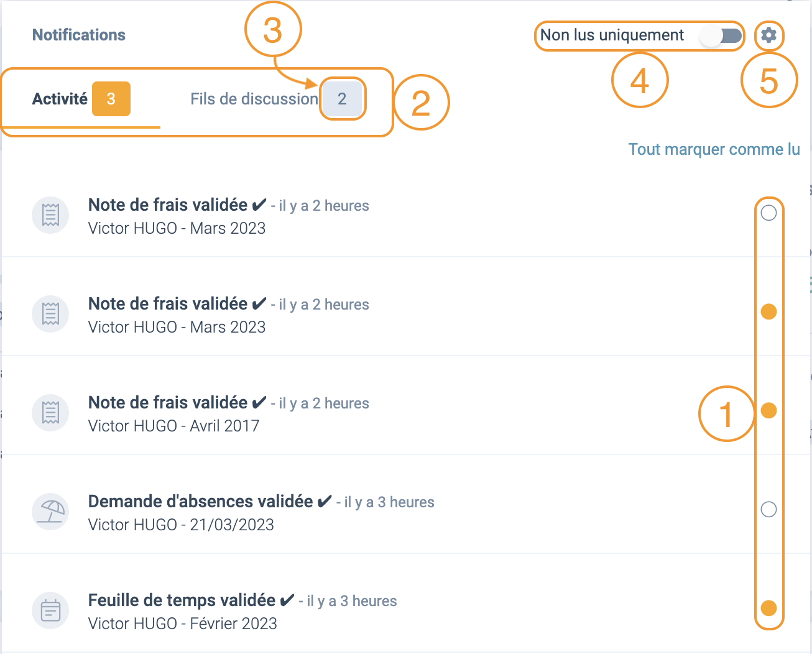Open the 'Fils de discussion' tab
This screenshot has height=654, width=812.
pos(254,99)
